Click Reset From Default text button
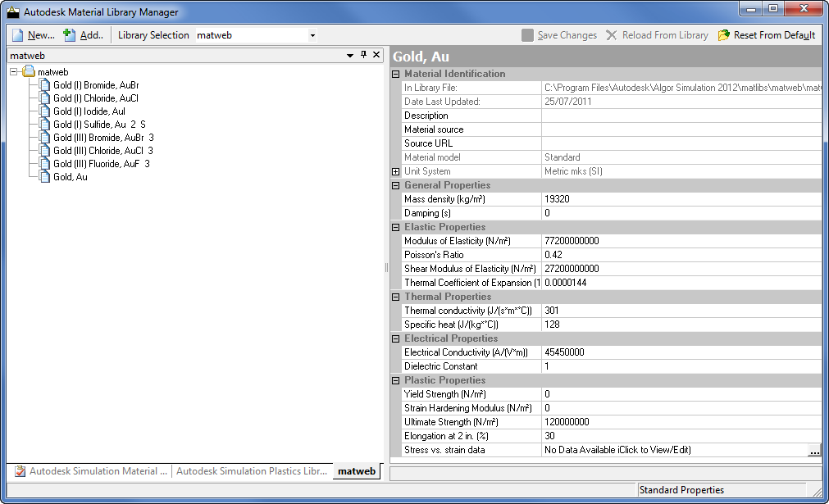Viewport: 829px width, 504px height. pyautogui.click(x=775, y=35)
